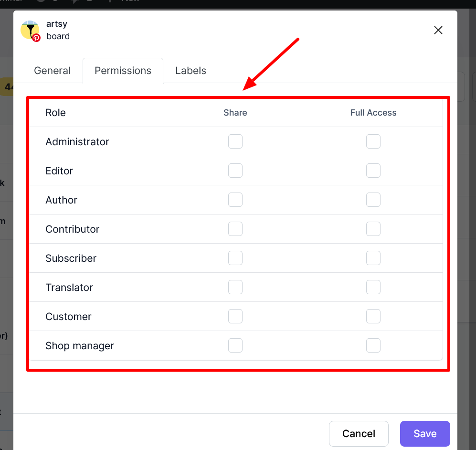Grant Full Access to Shop manager
The image size is (476, 450).
point(373,345)
